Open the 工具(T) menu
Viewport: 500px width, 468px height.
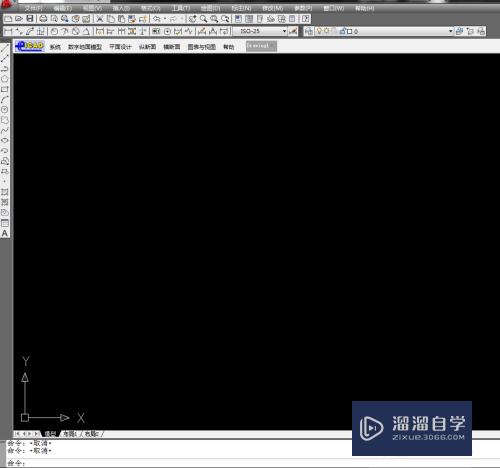point(181,8)
